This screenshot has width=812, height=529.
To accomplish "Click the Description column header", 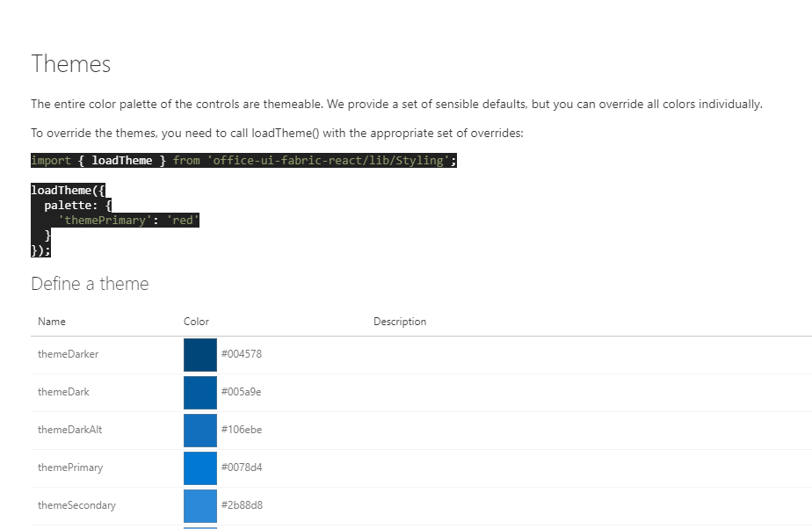I will click(400, 322).
